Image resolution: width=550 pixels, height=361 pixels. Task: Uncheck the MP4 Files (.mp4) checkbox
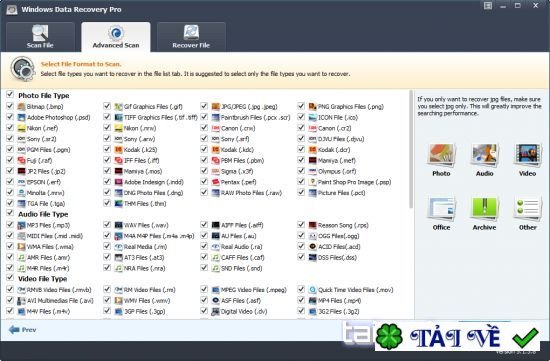click(x=301, y=300)
